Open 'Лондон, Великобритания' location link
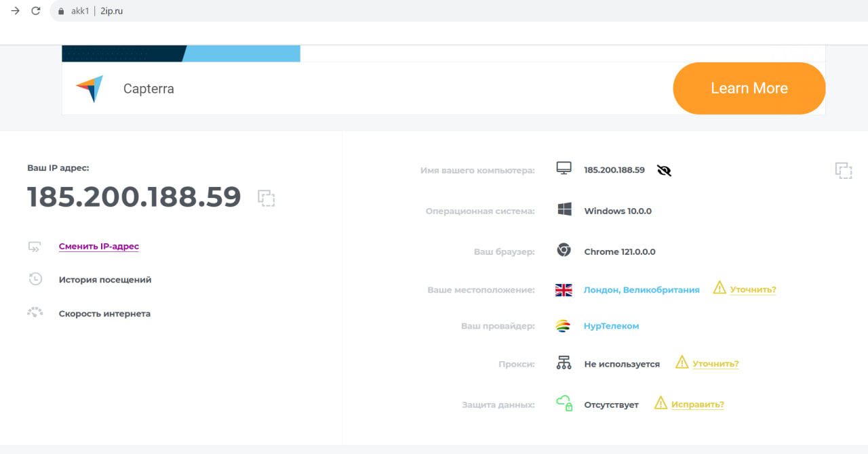 click(x=642, y=290)
